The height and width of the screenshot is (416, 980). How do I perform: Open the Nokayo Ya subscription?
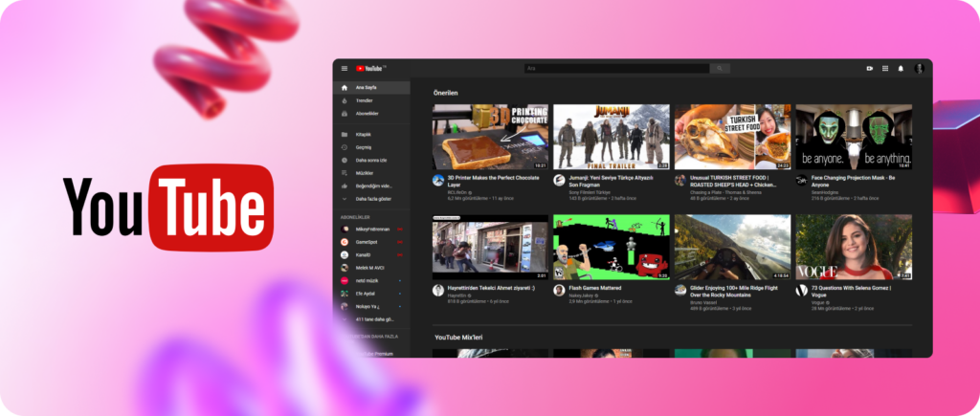click(x=371, y=306)
